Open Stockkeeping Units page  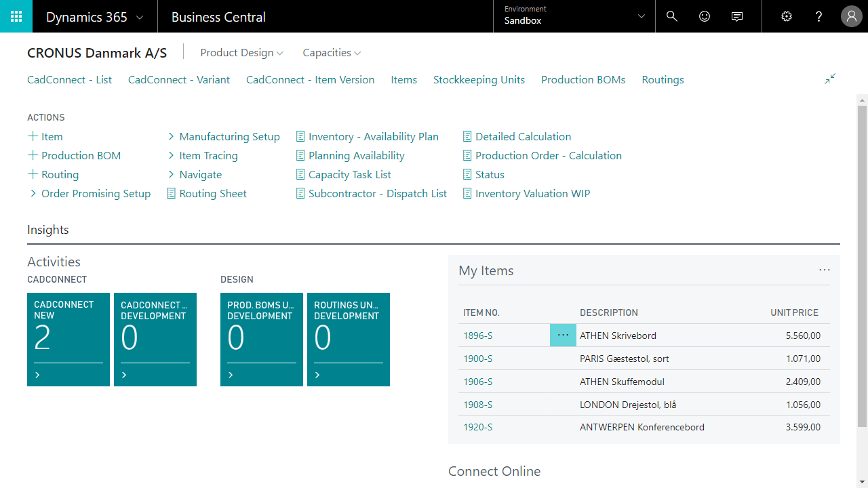point(479,79)
